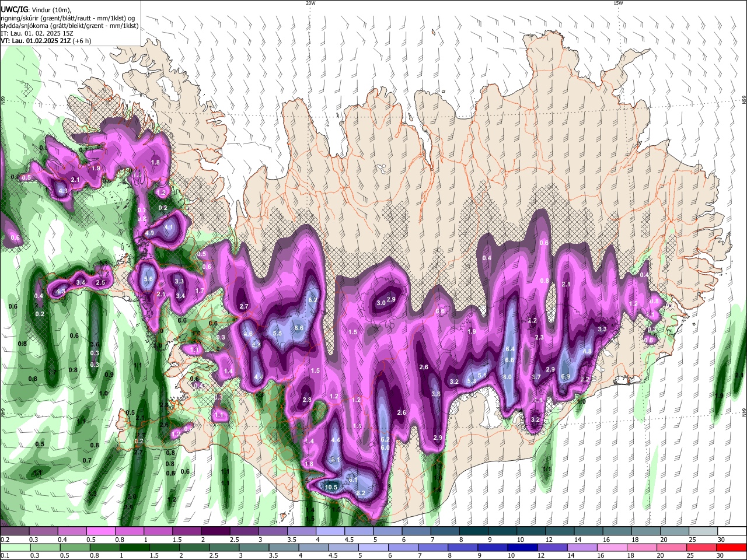Select the 3.5 label in the bottom legend row
Screen dimensions: 747x560
(273, 555)
